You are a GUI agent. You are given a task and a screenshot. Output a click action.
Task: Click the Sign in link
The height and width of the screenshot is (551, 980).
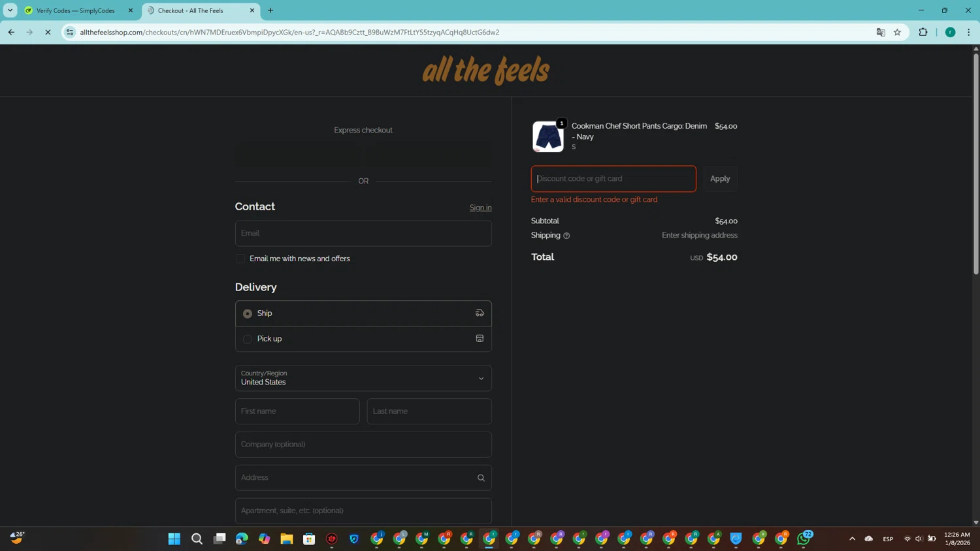[x=480, y=208]
